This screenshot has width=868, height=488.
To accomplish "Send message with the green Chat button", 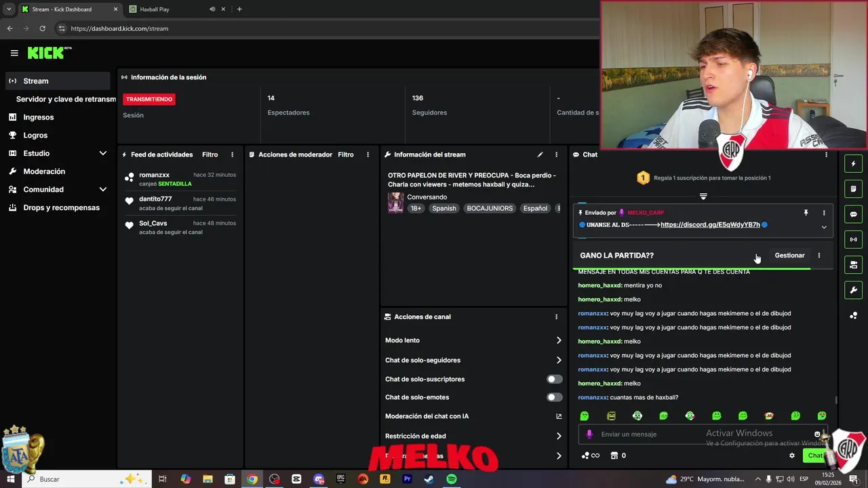I will coord(816,455).
